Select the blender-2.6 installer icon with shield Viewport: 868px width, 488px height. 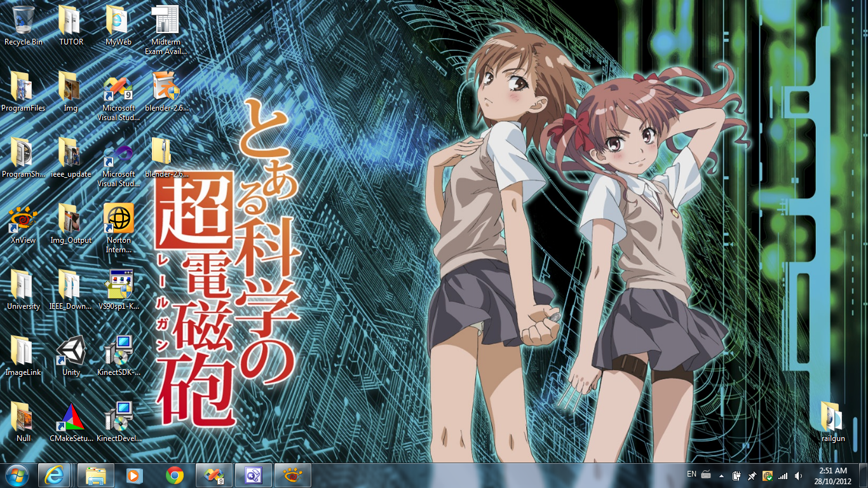click(x=166, y=91)
